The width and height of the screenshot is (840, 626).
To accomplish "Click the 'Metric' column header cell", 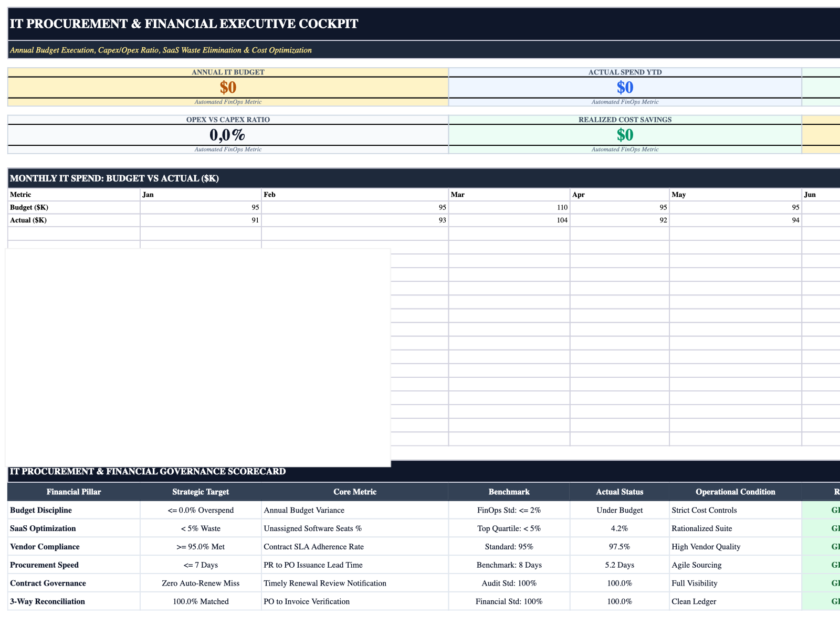I will coord(74,195).
